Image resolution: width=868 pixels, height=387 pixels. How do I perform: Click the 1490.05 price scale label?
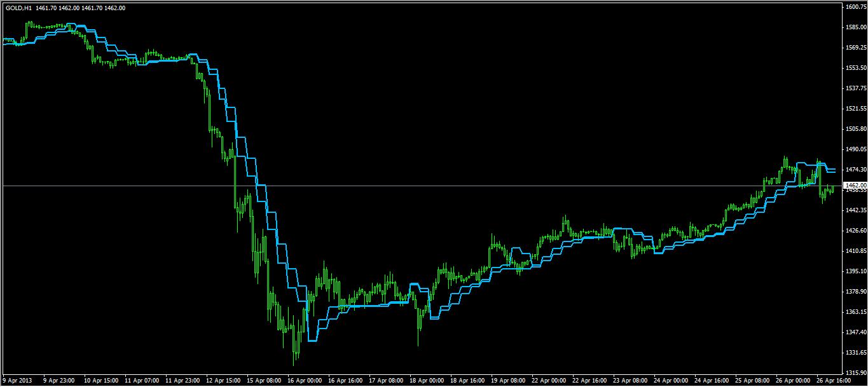pos(855,149)
